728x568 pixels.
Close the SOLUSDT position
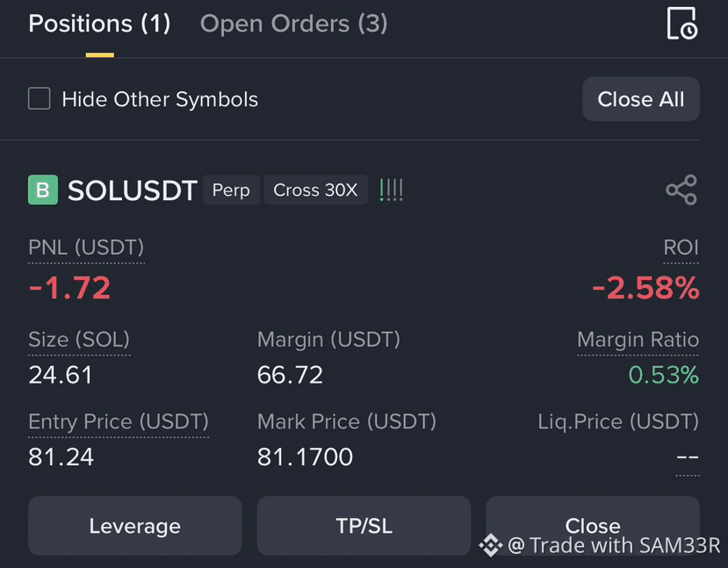593,526
